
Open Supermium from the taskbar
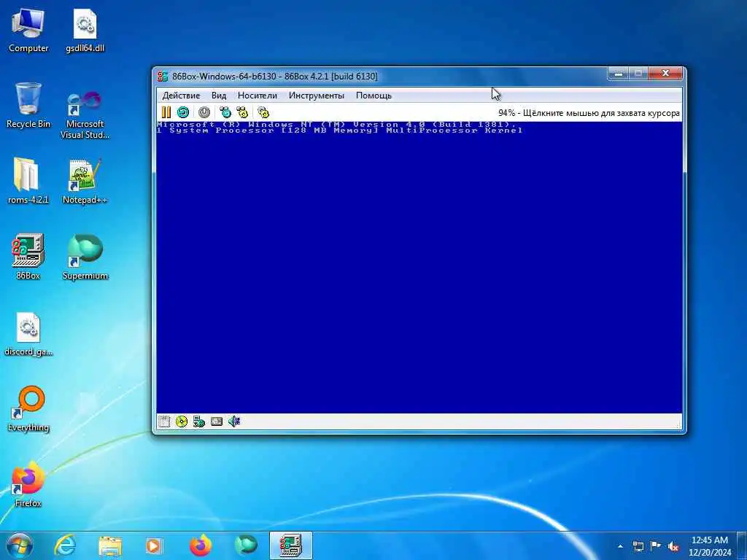(x=246, y=545)
